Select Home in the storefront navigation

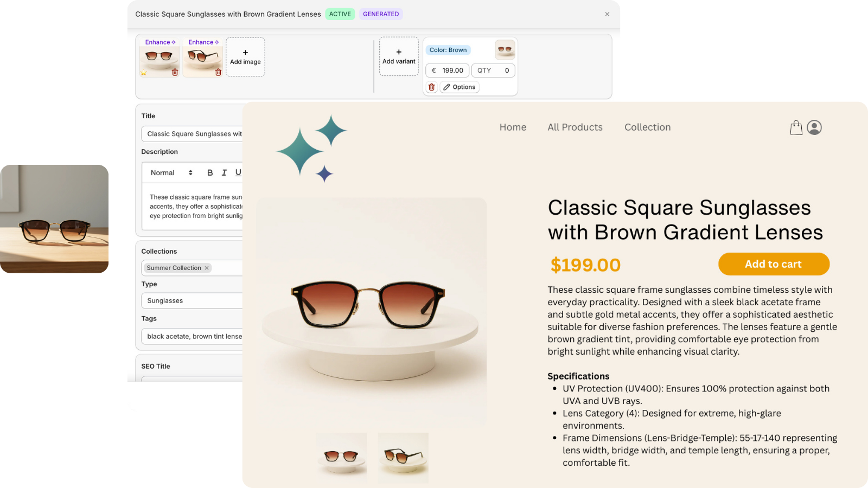[x=513, y=127]
